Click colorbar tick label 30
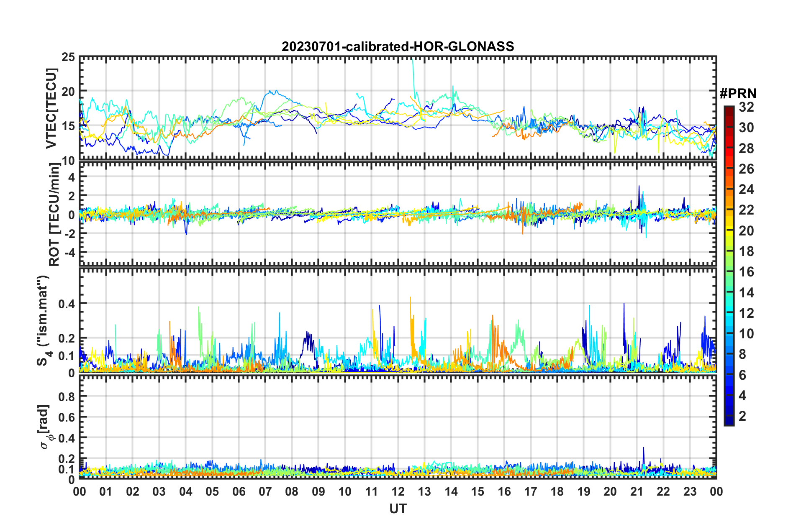Viewport: 796px width, 532px height. [x=746, y=128]
